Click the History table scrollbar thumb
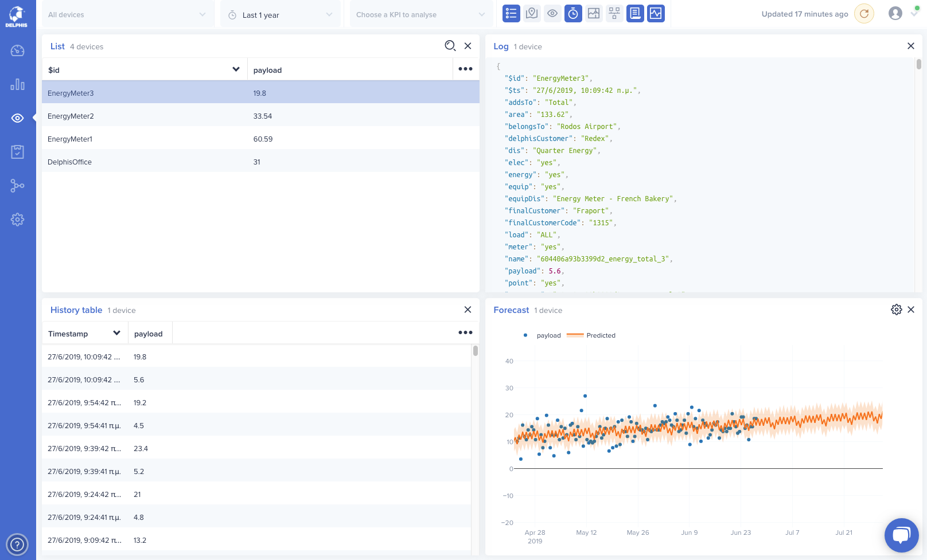 (476, 350)
